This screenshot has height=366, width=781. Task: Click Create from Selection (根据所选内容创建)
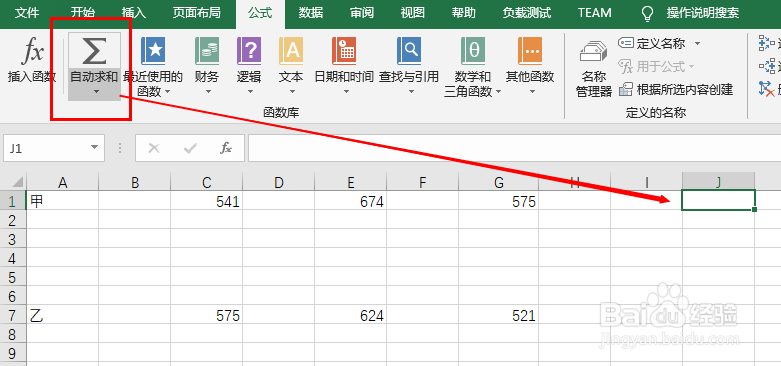675,90
